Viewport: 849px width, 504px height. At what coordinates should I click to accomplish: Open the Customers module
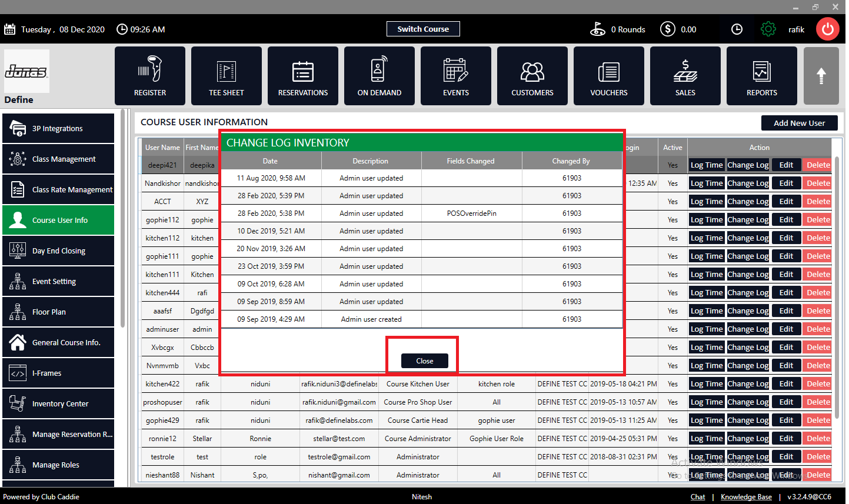click(532, 76)
